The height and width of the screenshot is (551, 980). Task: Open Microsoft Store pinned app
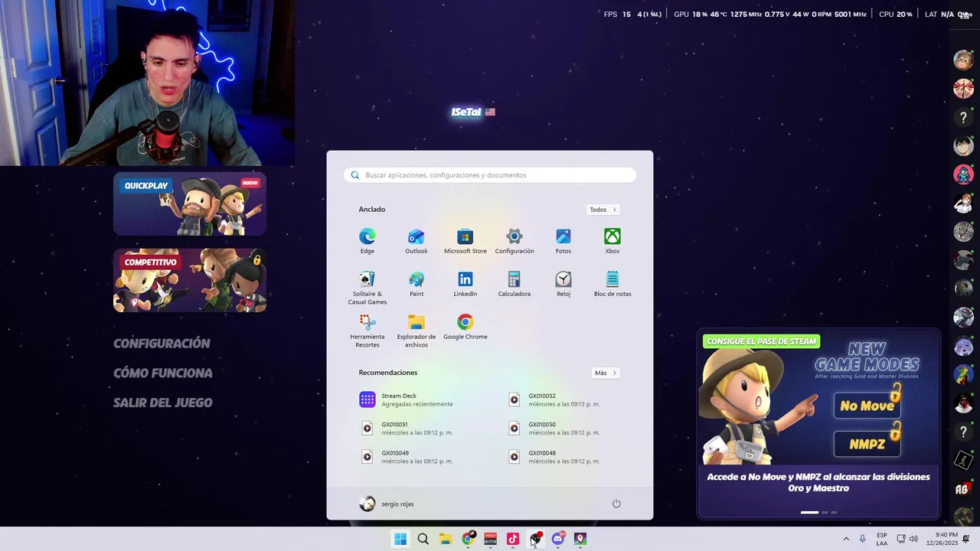pyautogui.click(x=465, y=240)
